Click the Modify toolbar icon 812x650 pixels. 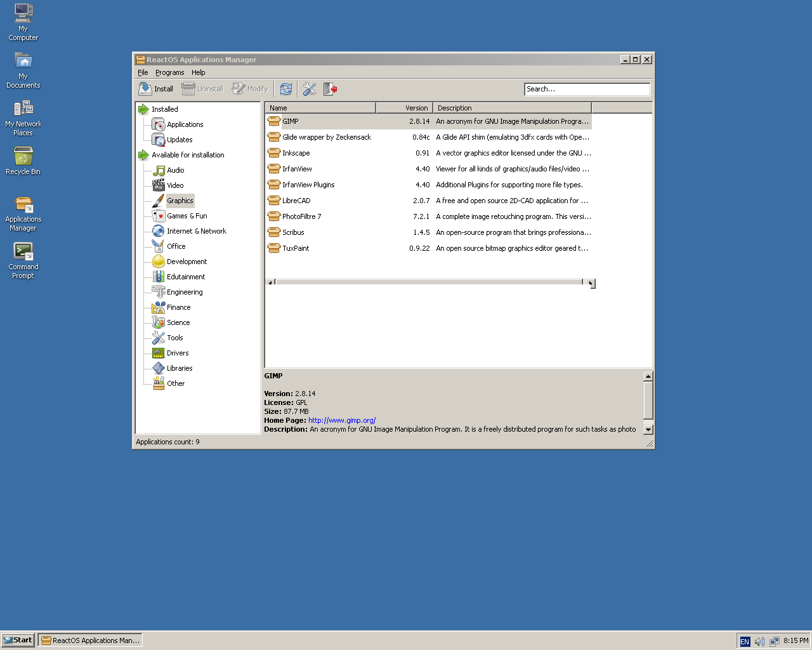(239, 89)
